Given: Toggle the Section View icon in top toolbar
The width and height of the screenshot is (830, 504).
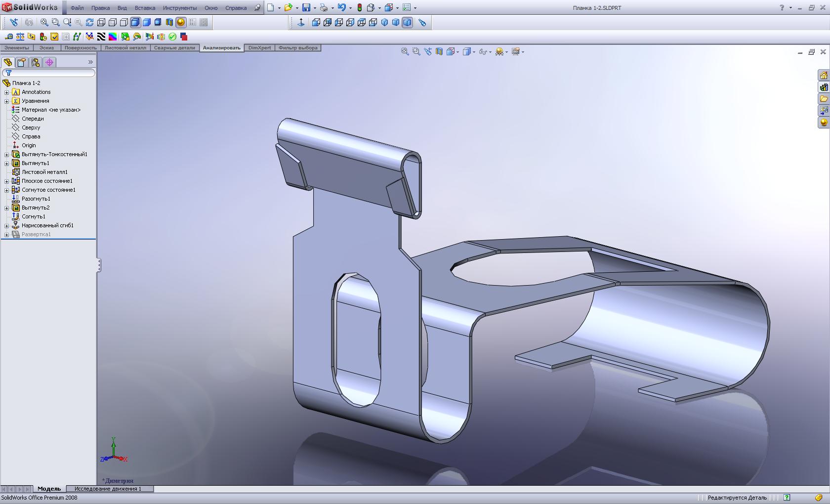Looking at the screenshot, I should tap(169, 22).
